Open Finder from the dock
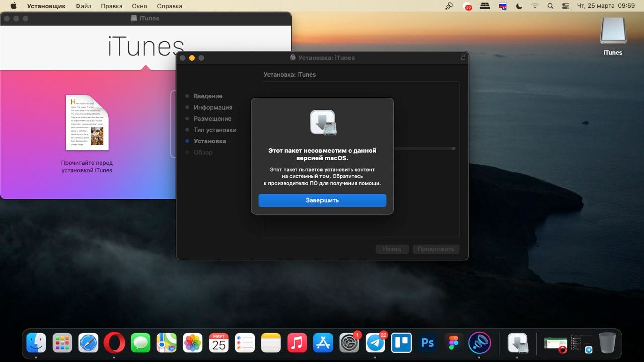Screen dimensions: 644x362 pyautogui.click(x=36, y=343)
